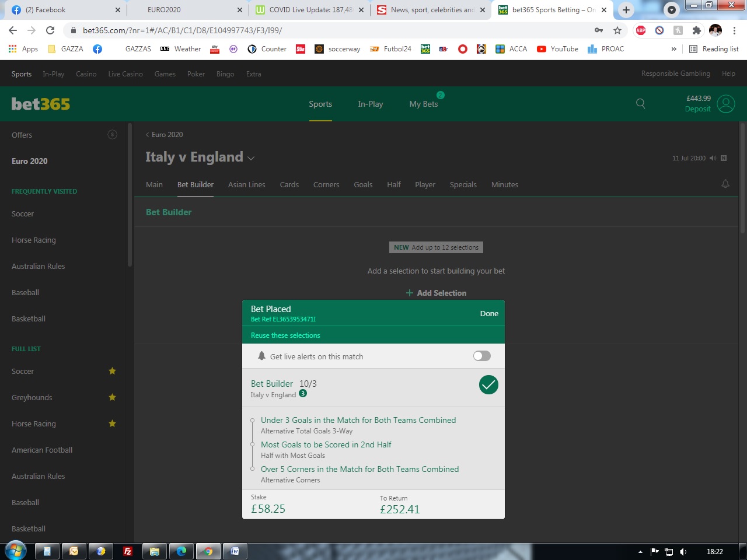Viewport: 747px width, 560px height.
Task: Click the match sound speaker icon
Action: click(713, 158)
